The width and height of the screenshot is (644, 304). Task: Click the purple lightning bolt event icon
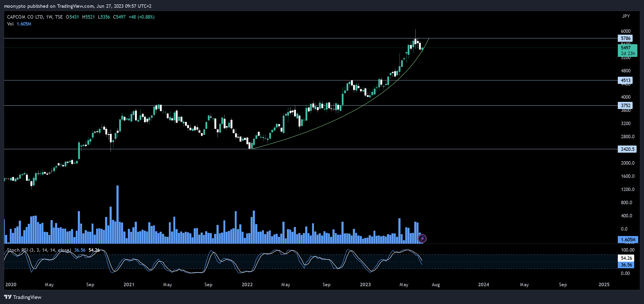422,239
